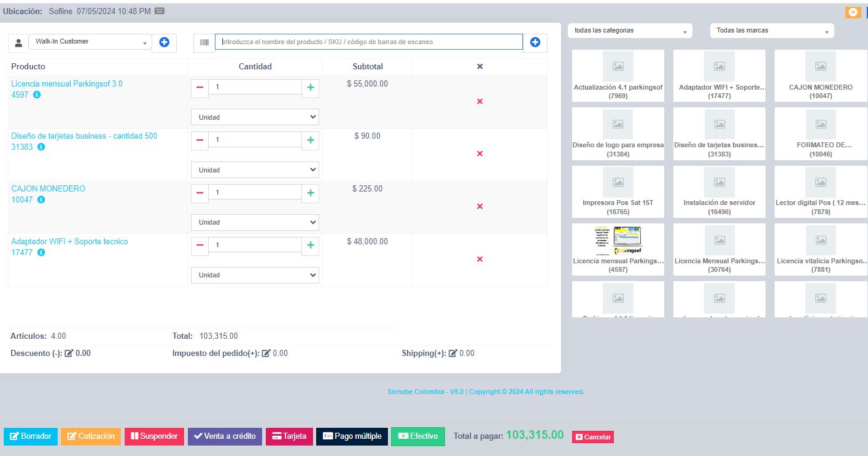Add Licencia Mensual Parkings (30764) tile
The height and width of the screenshot is (456, 868).
pos(719,249)
